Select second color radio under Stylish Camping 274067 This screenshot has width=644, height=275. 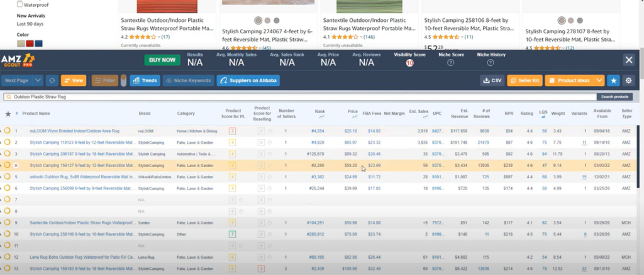267,21
